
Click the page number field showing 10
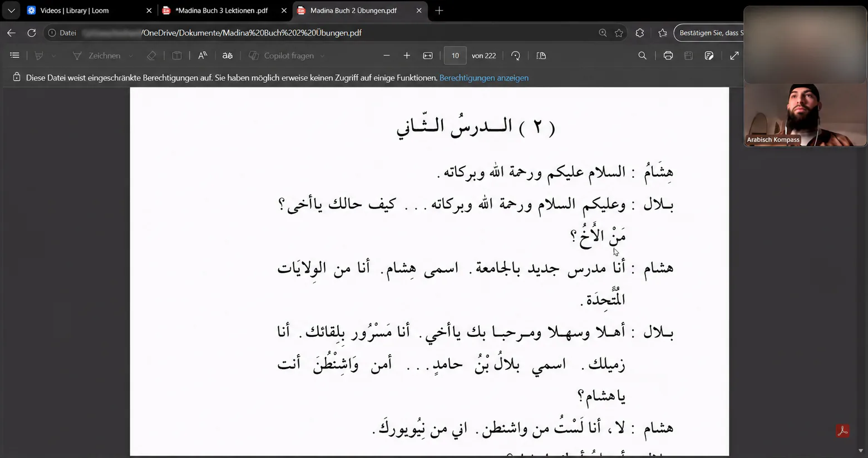coord(455,56)
